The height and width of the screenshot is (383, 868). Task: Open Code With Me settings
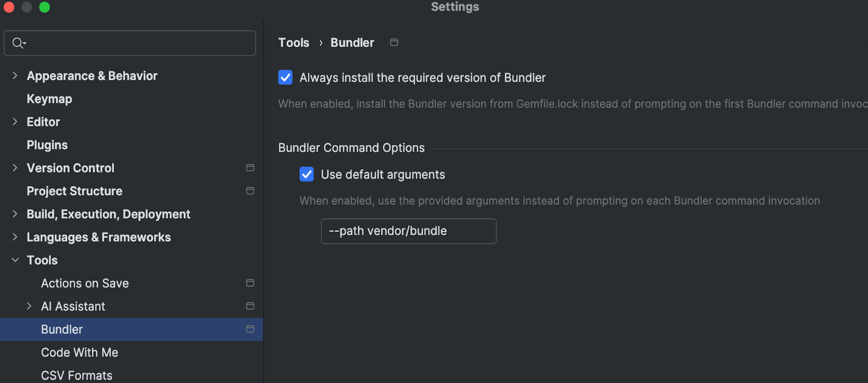(x=79, y=352)
